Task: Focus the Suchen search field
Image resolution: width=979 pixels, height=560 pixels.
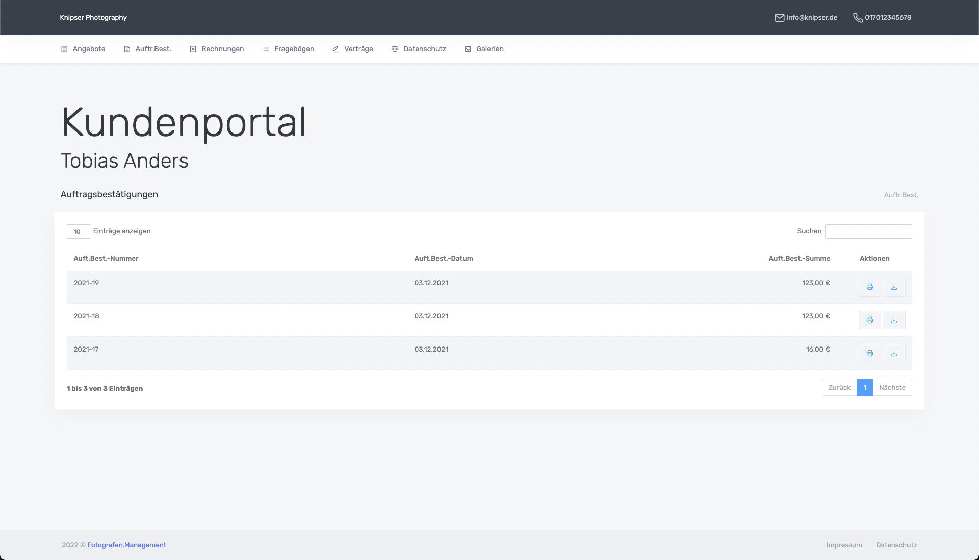Action: click(868, 231)
